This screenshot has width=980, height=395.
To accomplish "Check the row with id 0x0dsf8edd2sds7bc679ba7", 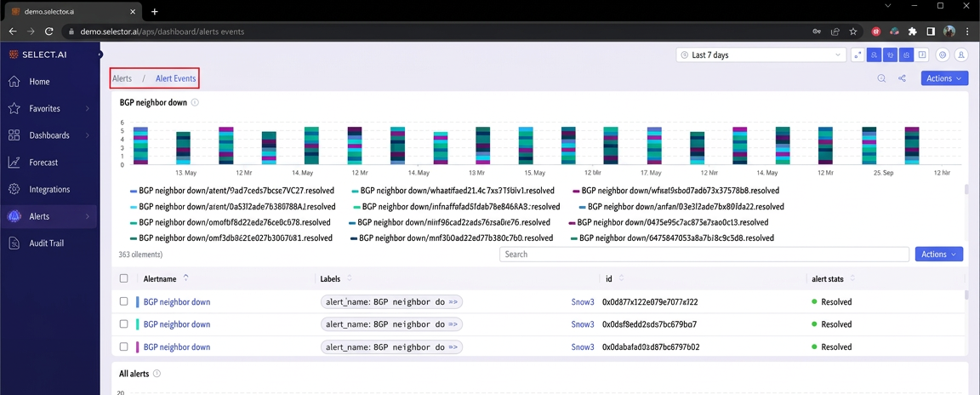I will tap(123, 324).
